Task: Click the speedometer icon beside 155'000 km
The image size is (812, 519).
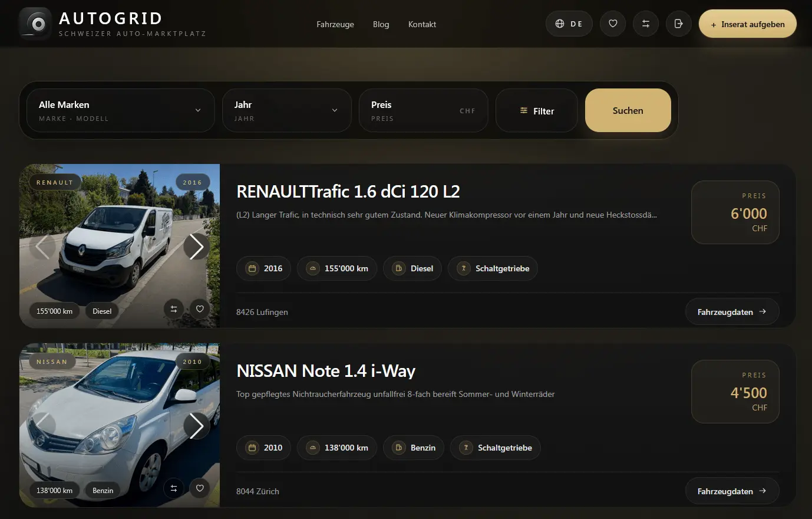Action: (313, 268)
